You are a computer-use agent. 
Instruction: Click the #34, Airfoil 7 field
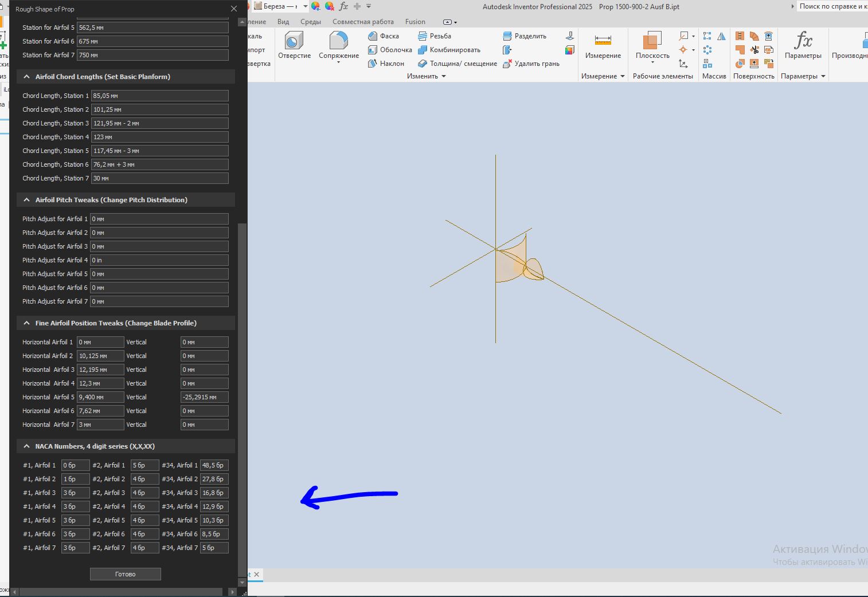click(x=214, y=548)
